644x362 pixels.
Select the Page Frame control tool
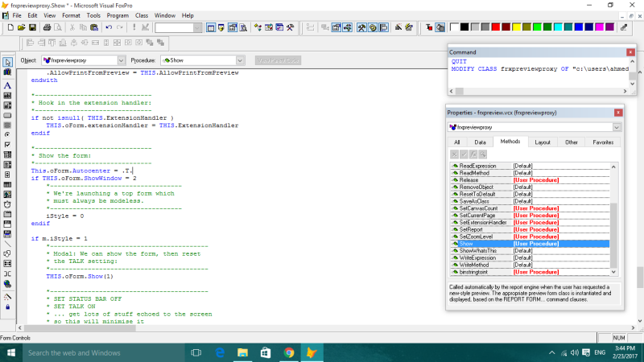tap(7, 214)
